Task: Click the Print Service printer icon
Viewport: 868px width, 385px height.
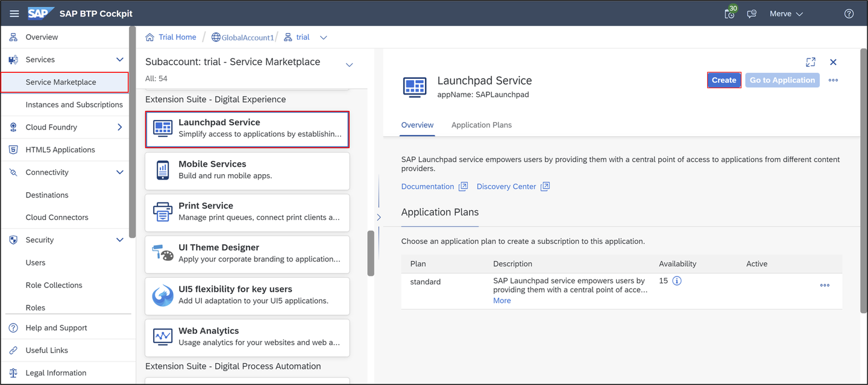Action: pyautogui.click(x=163, y=211)
